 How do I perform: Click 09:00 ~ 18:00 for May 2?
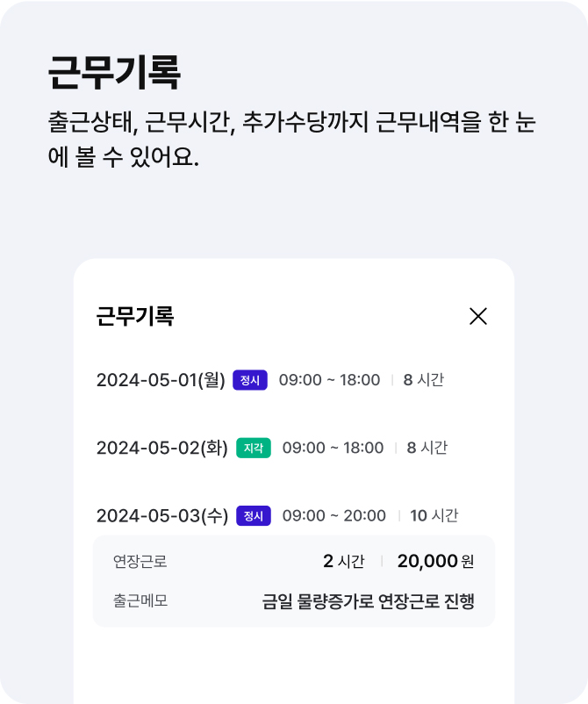[333, 448]
